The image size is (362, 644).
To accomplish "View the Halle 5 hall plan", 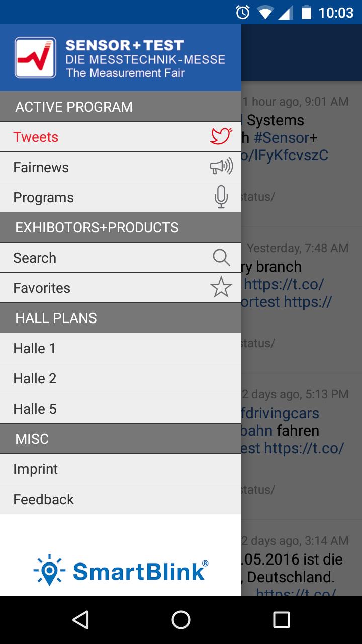I will point(35,409).
